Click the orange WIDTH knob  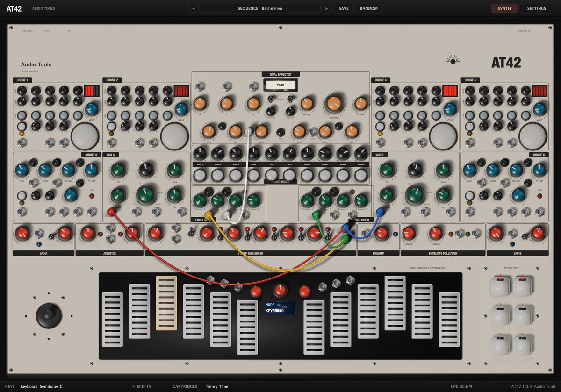pyautogui.click(x=360, y=104)
